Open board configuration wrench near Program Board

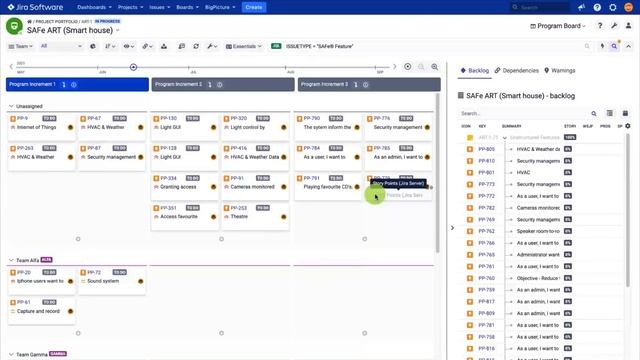[x=614, y=26]
